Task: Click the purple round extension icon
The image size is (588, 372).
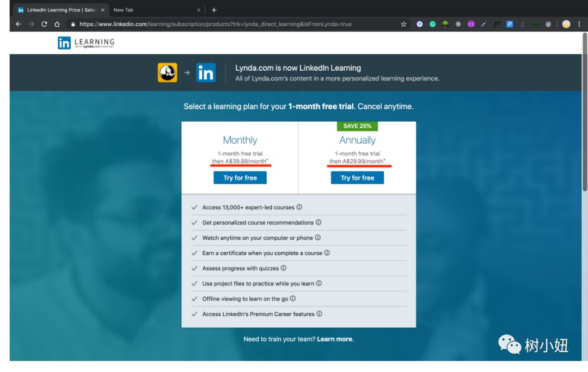Action: tap(471, 24)
